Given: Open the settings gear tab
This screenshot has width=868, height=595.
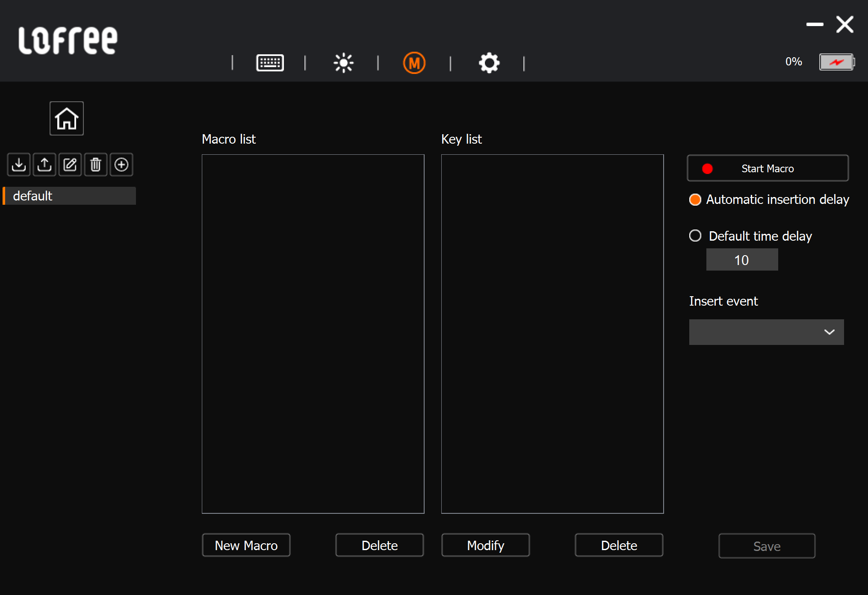Looking at the screenshot, I should [x=489, y=63].
